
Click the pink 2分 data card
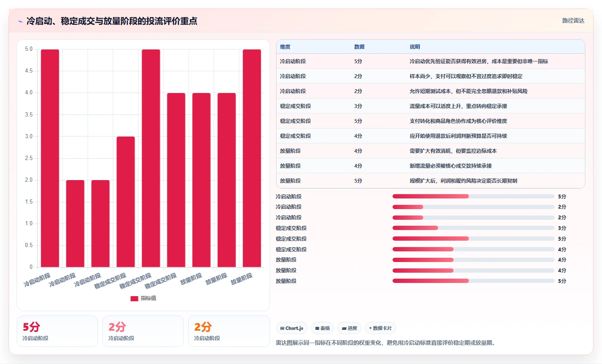[x=143, y=331]
